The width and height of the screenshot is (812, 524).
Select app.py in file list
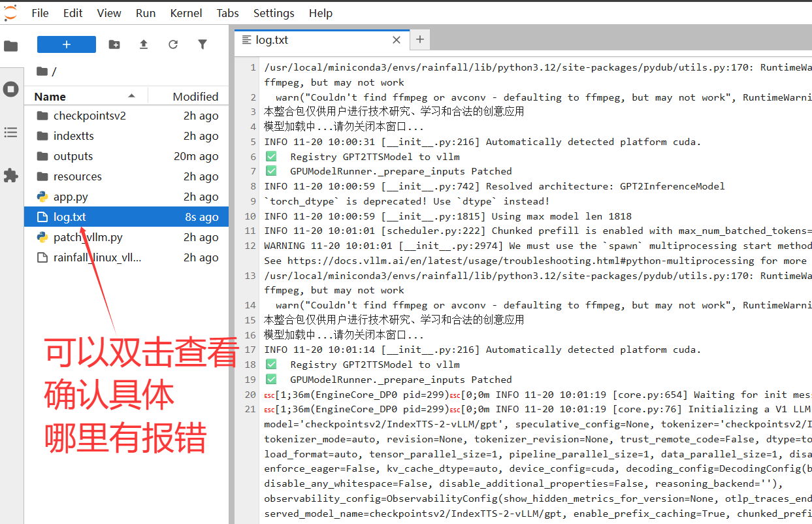[71, 197]
